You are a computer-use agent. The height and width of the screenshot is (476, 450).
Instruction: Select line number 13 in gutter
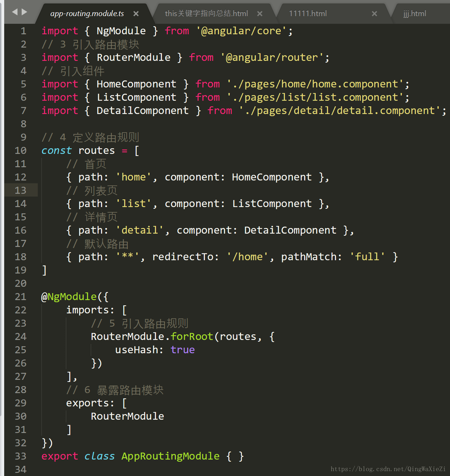(21, 190)
